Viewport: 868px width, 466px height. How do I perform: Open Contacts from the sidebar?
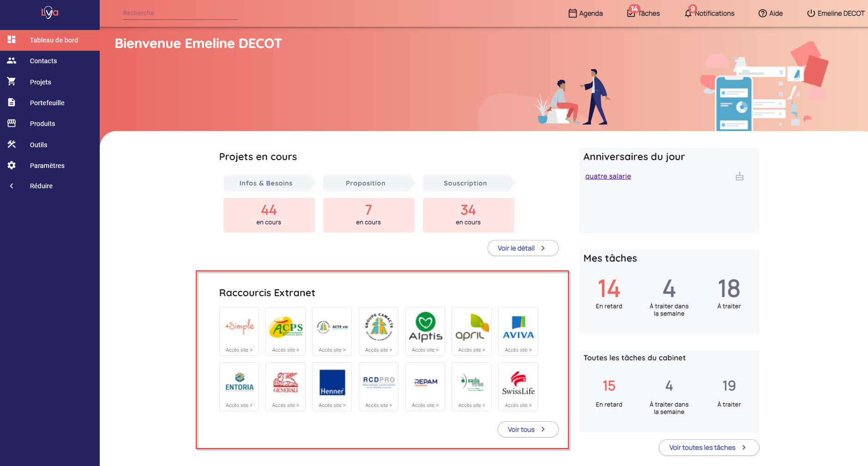(x=43, y=61)
